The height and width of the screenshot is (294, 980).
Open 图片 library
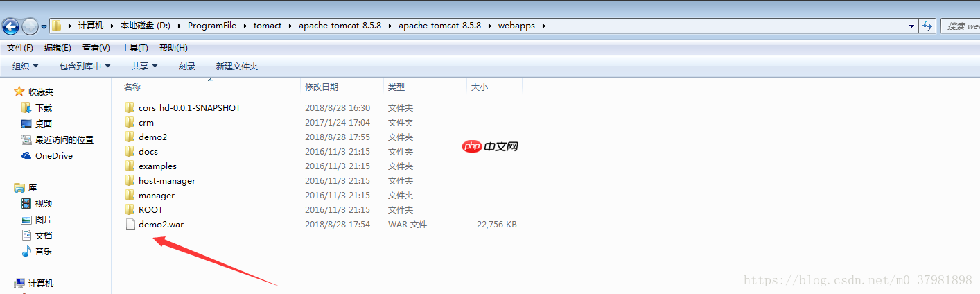point(44,219)
